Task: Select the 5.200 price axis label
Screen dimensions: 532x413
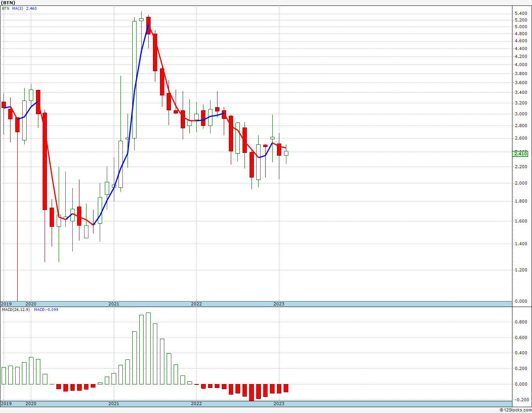Action: [x=521, y=20]
